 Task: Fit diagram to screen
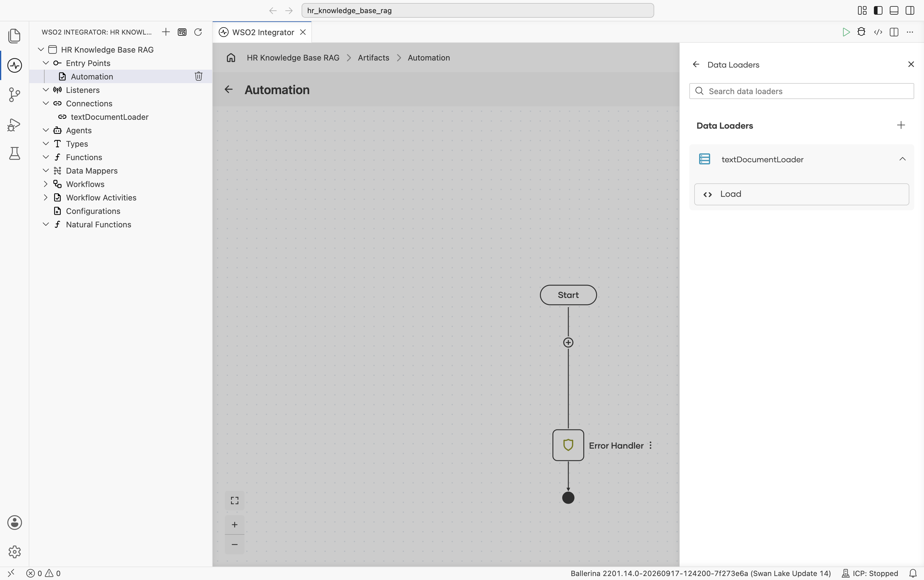[x=234, y=501]
